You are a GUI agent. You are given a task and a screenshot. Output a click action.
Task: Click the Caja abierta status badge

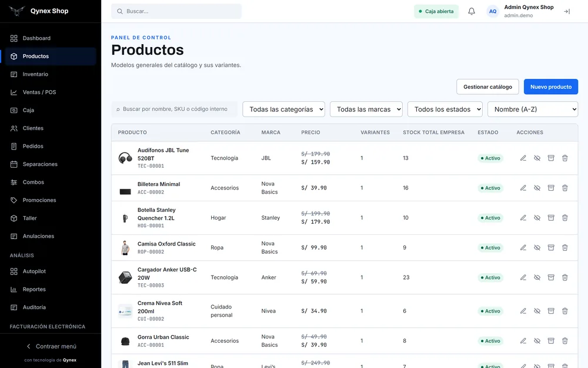(x=436, y=11)
